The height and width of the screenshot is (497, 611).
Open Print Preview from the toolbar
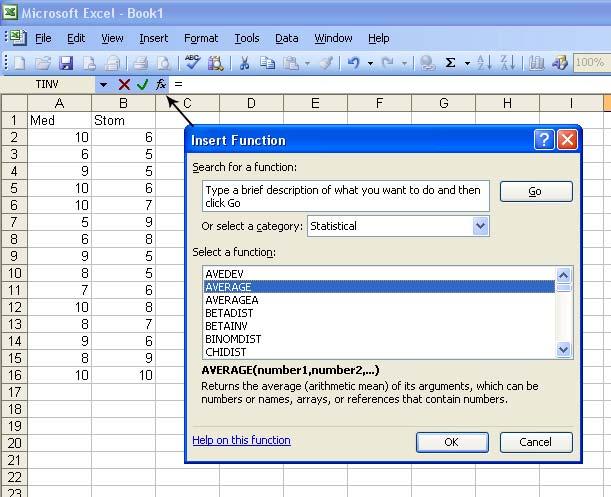(x=164, y=63)
